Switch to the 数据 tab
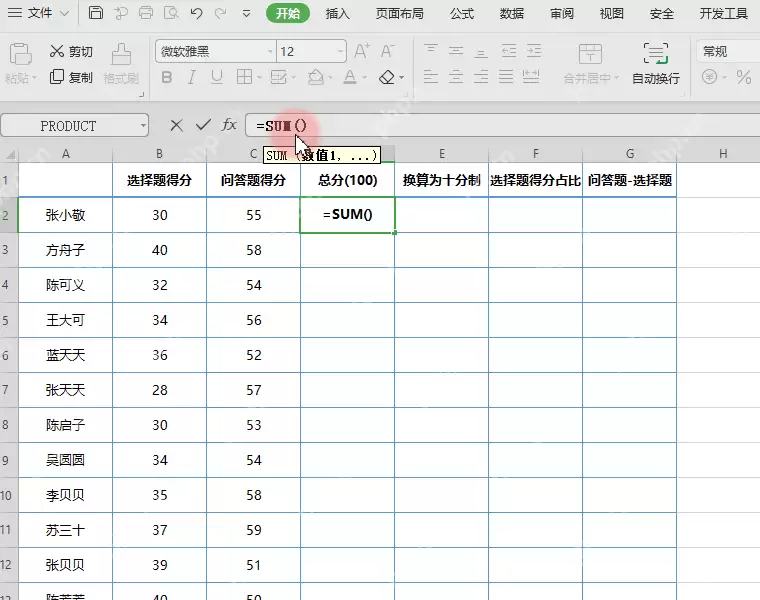 512,14
